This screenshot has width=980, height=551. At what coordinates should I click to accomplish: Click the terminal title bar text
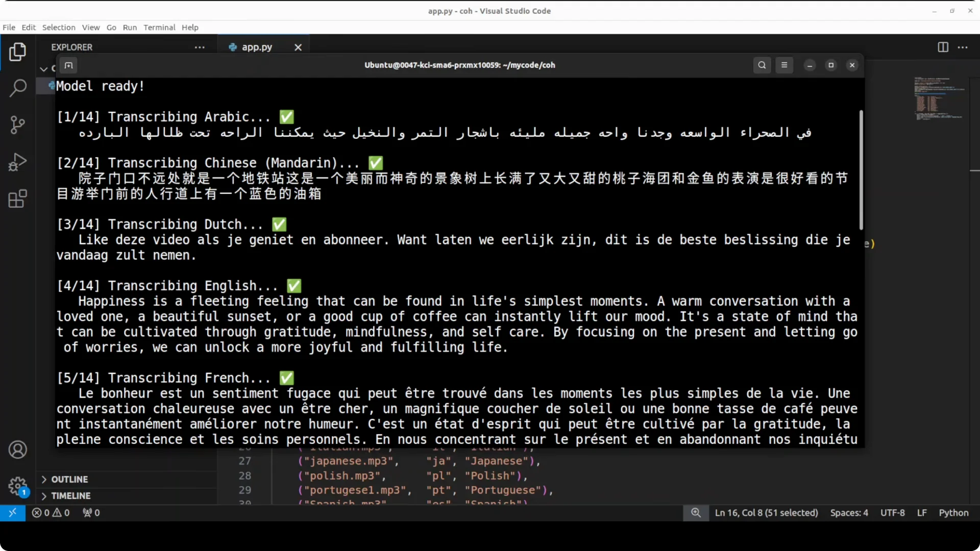click(x=459, y=65)
